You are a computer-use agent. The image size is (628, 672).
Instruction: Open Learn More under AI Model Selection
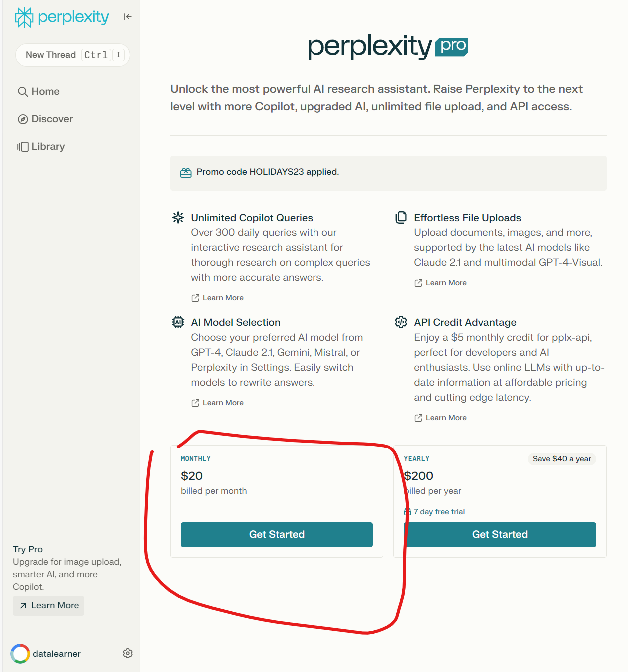point(218,403)
